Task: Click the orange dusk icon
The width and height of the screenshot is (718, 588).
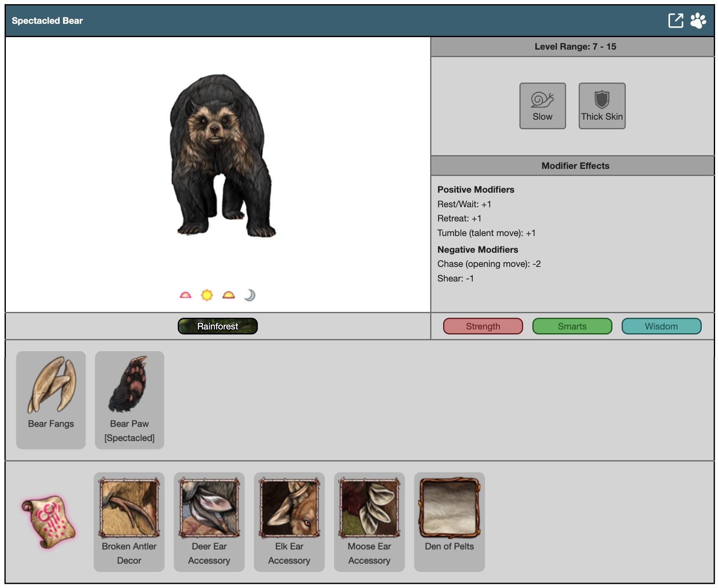Action: pos(229,295)
